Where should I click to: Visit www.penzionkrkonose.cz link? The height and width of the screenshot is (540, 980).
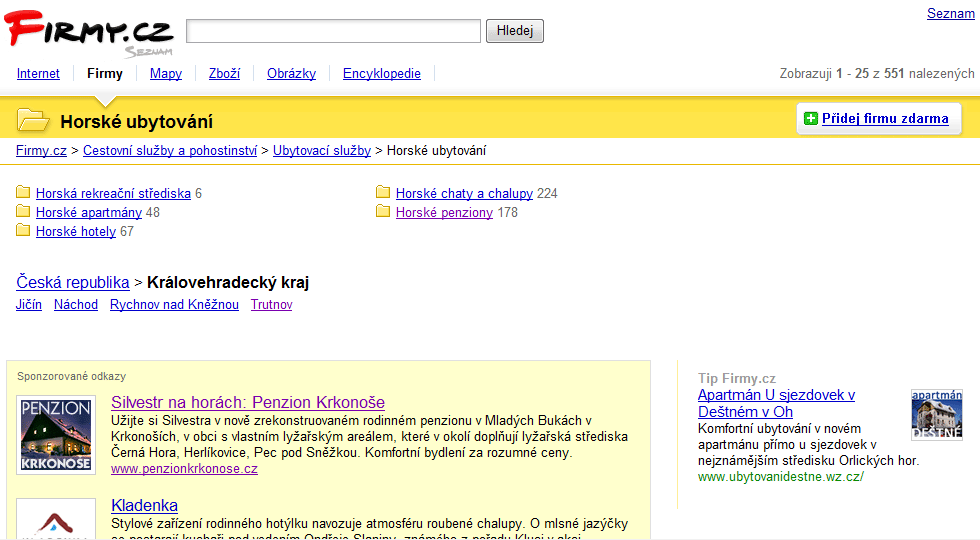184,469
